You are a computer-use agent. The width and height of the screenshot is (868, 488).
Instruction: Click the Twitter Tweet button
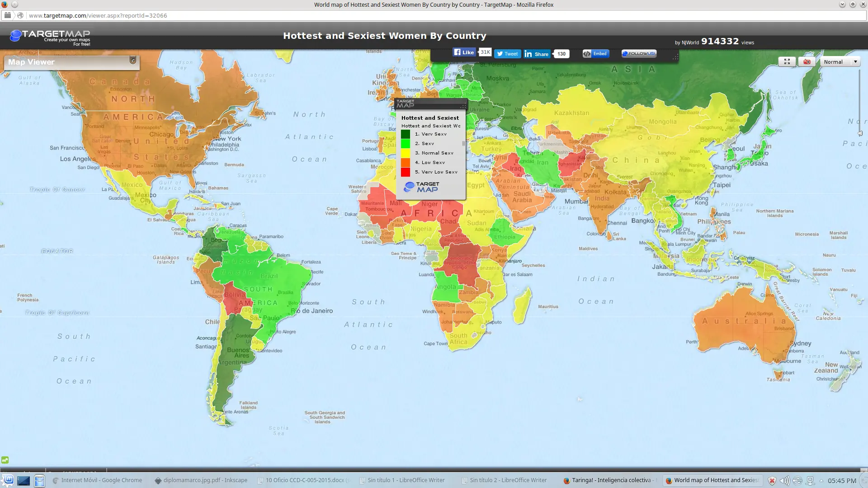pyautogui.click(x=507, y=54)
